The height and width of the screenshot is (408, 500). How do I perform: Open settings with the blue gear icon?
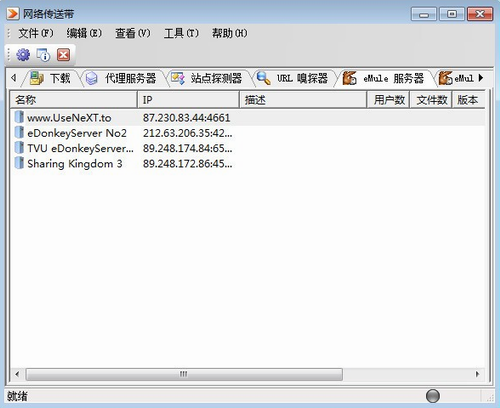coord(23,55)
